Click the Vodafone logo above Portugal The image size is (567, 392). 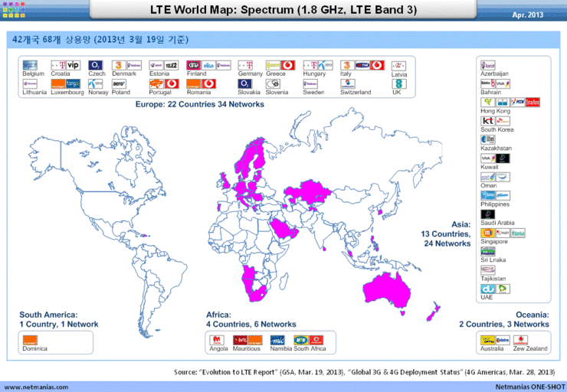coord(172,83)
